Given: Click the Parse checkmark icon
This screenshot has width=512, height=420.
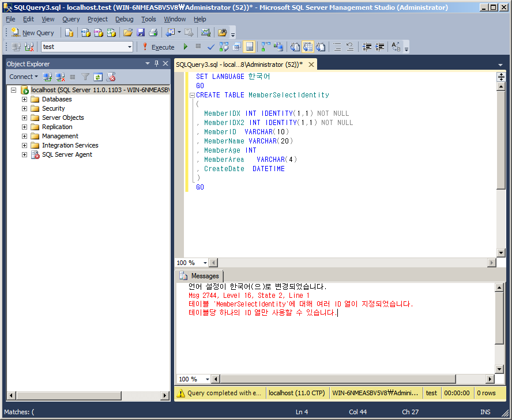Looking at the screenshot, I should [211, 47].
